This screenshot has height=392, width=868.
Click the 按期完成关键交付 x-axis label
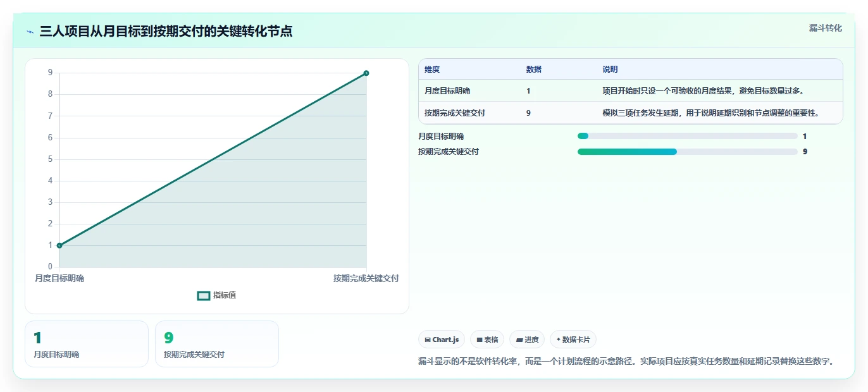(366, 278)
